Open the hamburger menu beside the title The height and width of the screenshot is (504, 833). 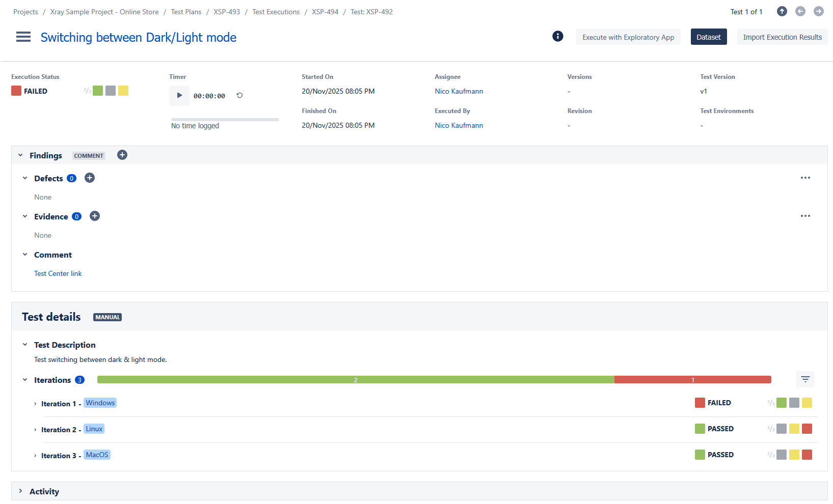click(23, 37)
